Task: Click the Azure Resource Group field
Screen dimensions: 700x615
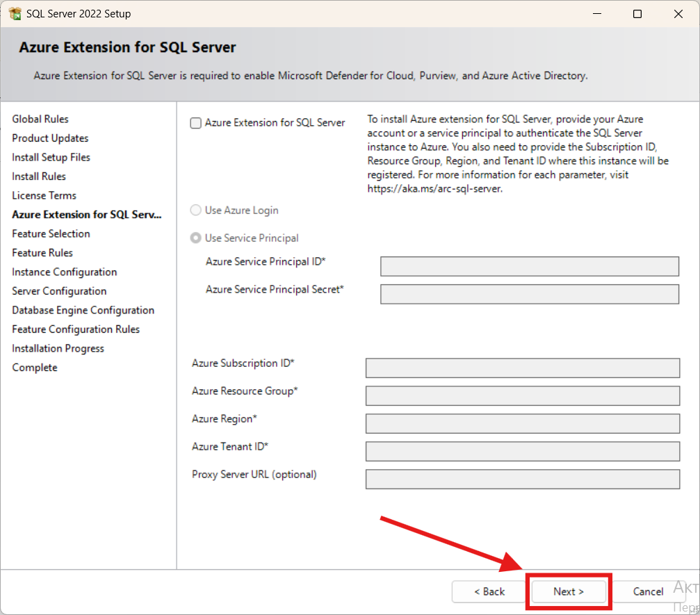Action: pyautogui.click(x=522, y=395)
